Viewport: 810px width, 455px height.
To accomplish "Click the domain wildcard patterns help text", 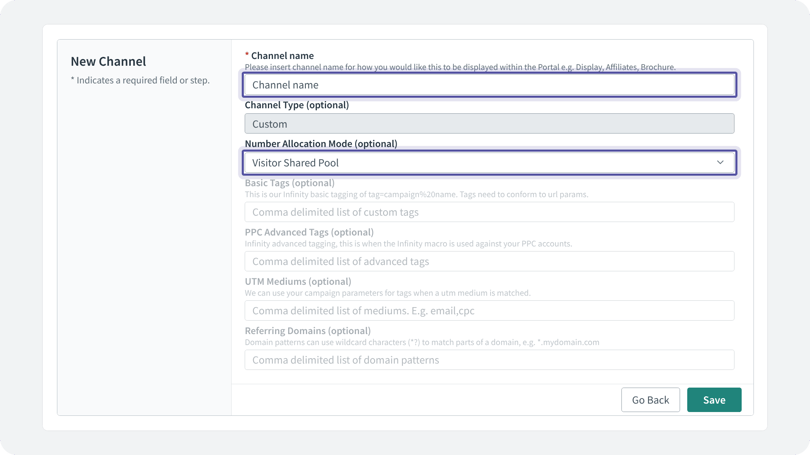I will [x=422, y=342].
